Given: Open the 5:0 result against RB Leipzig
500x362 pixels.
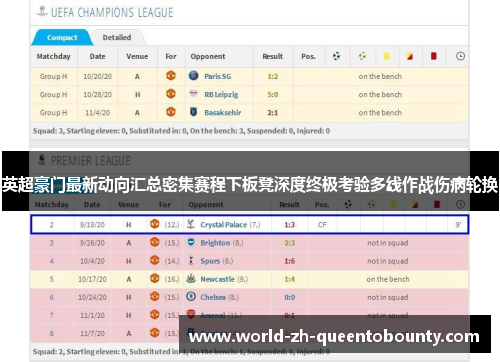Looking at the screenshot, I should (x=273, y=95).
